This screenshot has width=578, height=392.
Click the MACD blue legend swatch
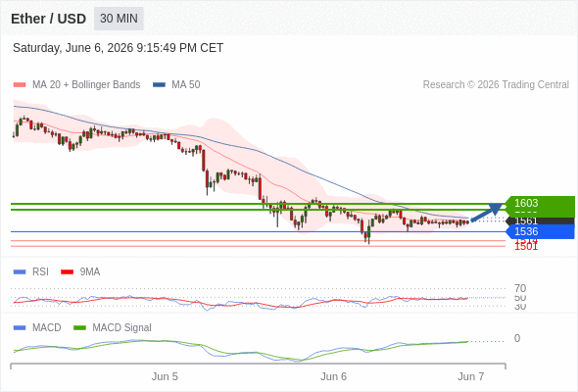20,328
